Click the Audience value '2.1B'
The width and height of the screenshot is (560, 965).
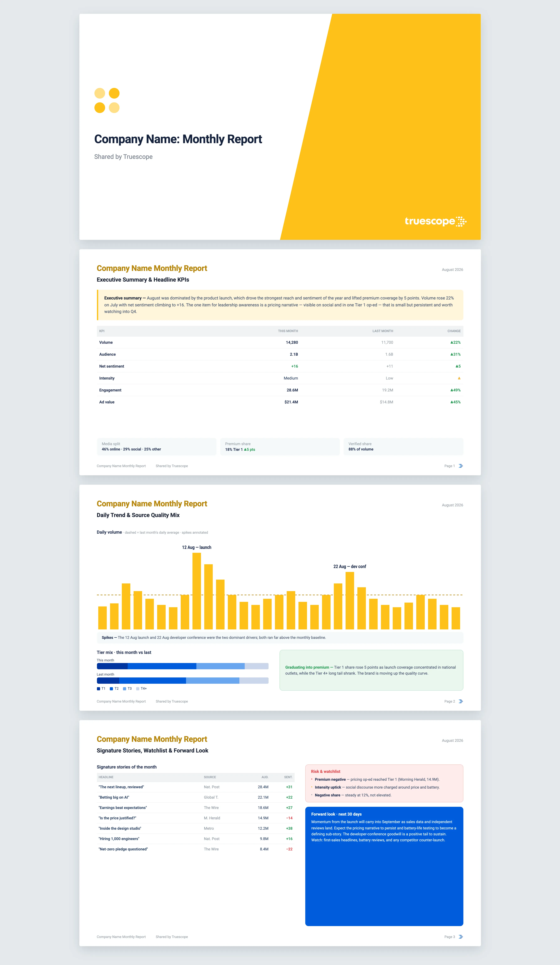click(x=294, y=354)
